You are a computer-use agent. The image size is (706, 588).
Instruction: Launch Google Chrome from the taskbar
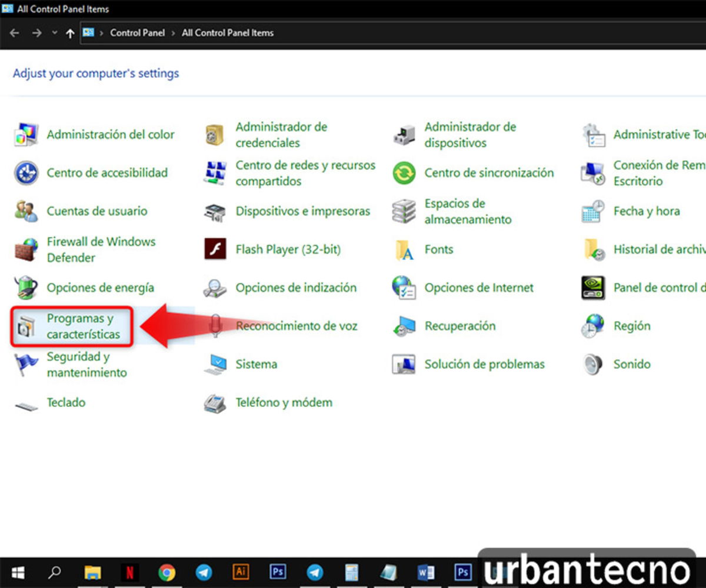pyautogui.click(x=166, y=572)
